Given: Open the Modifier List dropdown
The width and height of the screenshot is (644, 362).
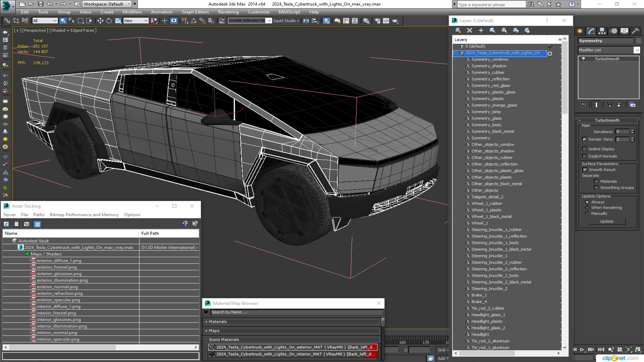Looking at the screenshot, I should 637,50.
